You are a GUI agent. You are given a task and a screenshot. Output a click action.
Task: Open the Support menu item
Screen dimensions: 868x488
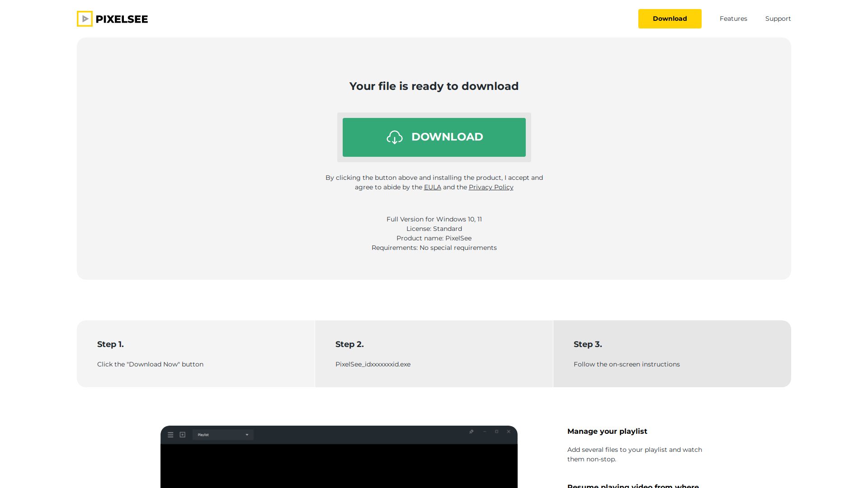[x=778, y=19]
